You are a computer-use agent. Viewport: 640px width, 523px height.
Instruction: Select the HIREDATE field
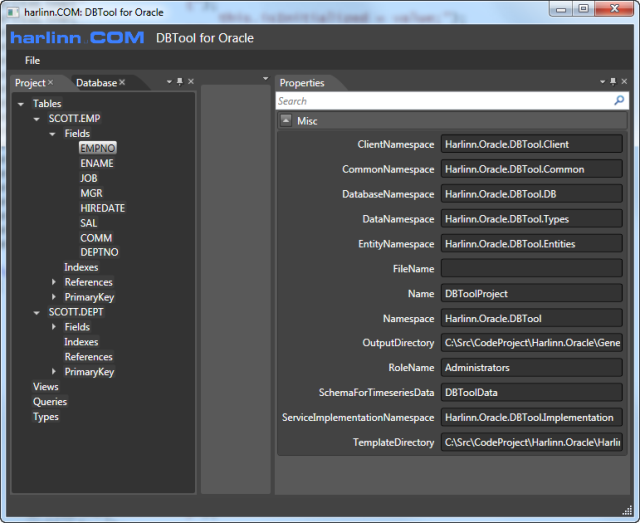click(102, 208)
